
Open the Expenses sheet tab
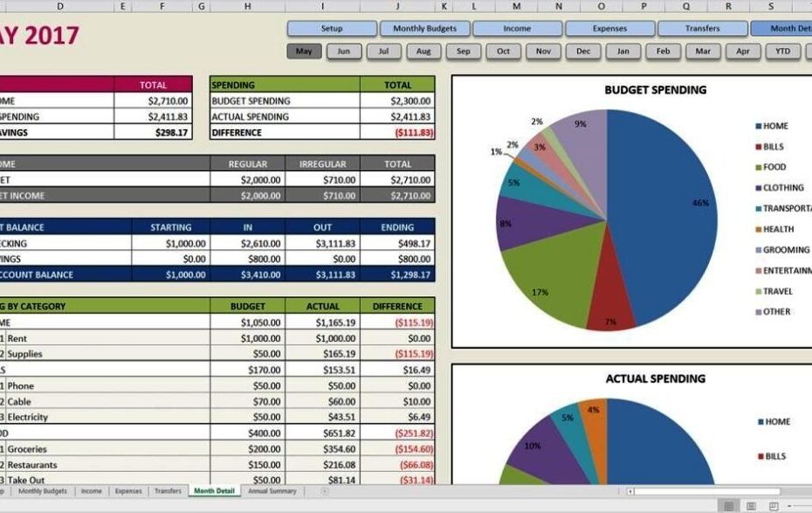click(x=128, y=491)
